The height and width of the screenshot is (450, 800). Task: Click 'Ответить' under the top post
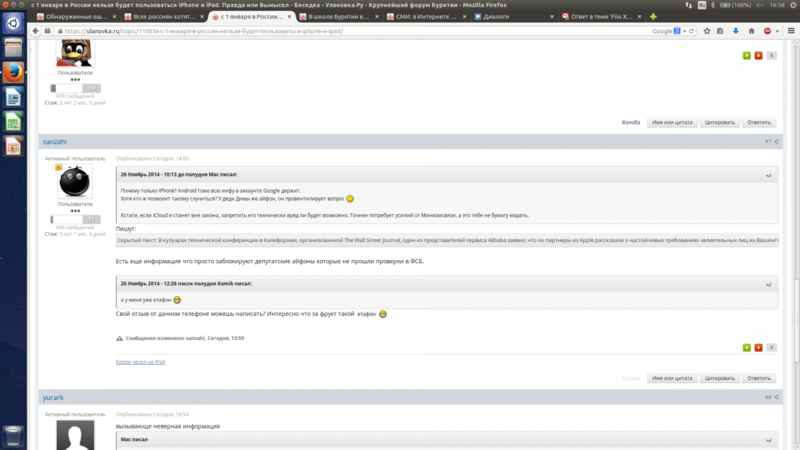[x=759, y=122]
